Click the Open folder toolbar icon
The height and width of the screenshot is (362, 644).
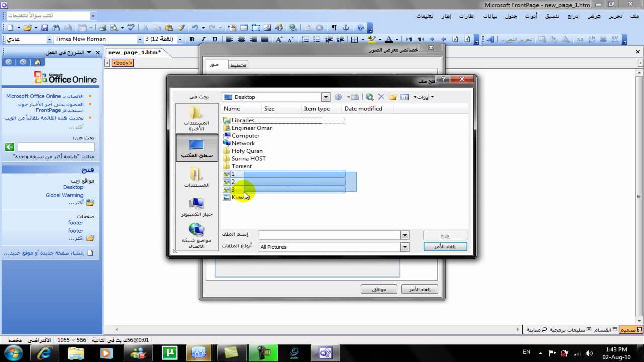pyautogui.click(x=27, y=28)
